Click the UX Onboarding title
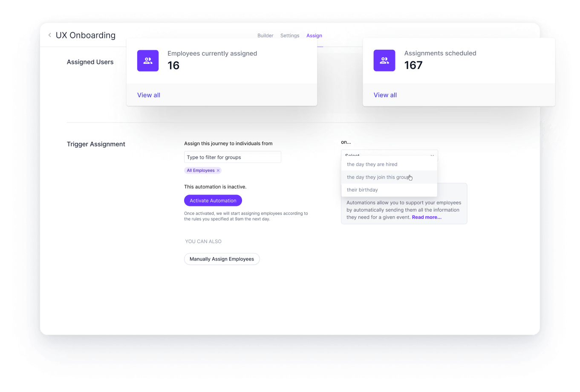 86,35
